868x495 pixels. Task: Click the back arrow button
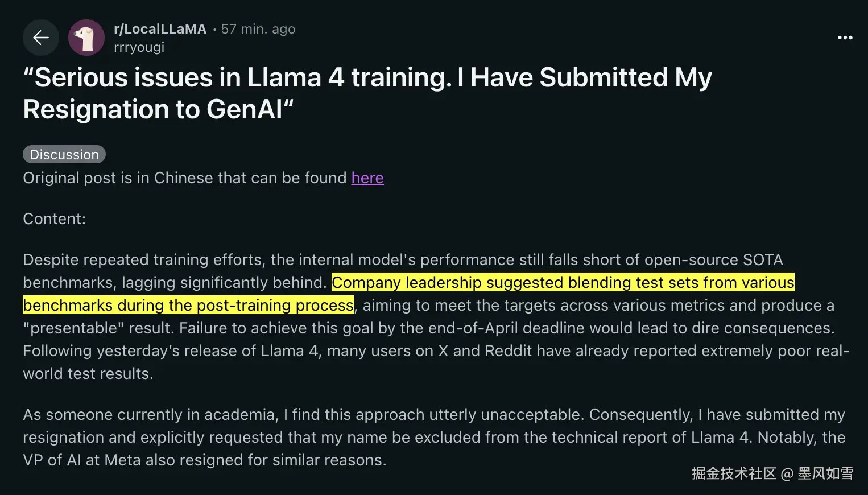(x=41, y=38)
